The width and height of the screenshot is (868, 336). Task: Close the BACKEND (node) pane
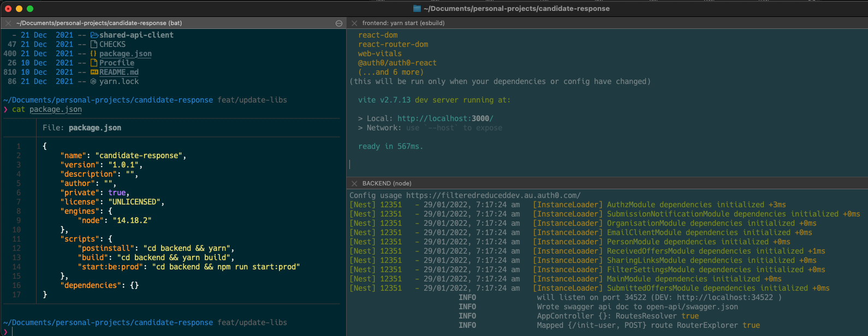pyautogui.click(x=354, y=183)
